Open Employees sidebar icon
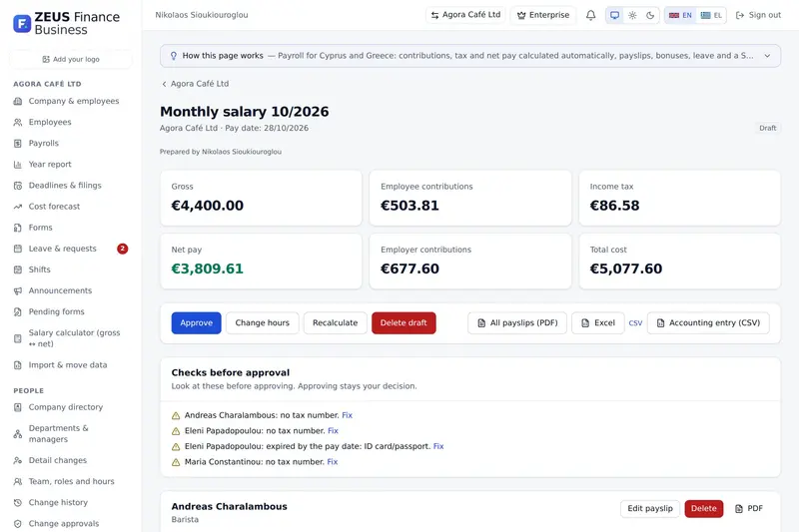This screenshot has height=532, width=799. click(18, 122)
